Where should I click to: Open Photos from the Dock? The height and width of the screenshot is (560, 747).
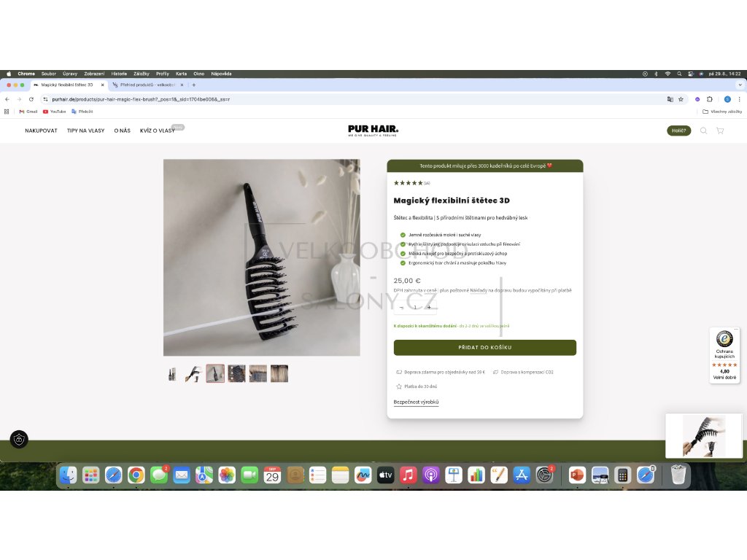(x=227, y=475)
